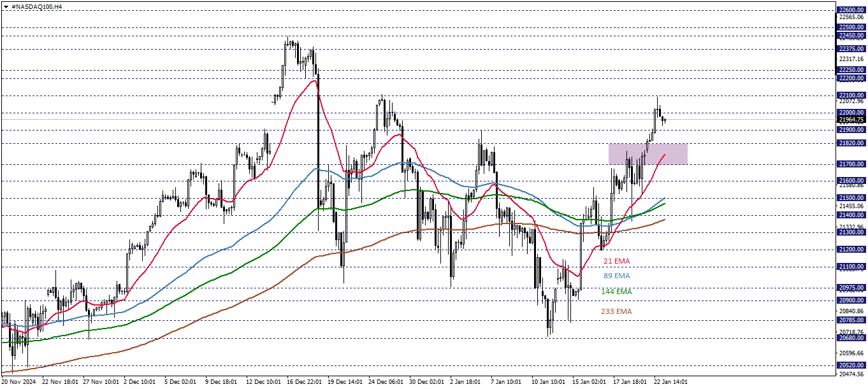Select the 21200.00 price level label
This screenshot has height=389, width=868.
[851, 250]
